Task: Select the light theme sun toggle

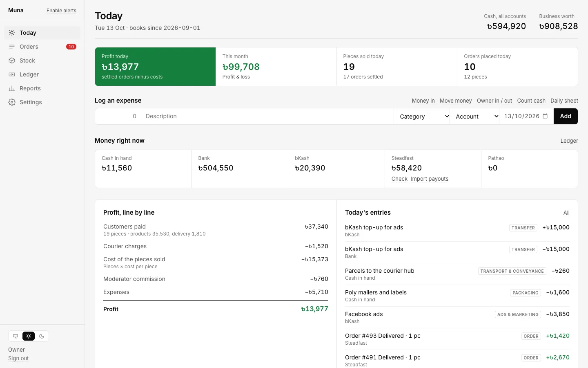Action: tap(29, 336)
